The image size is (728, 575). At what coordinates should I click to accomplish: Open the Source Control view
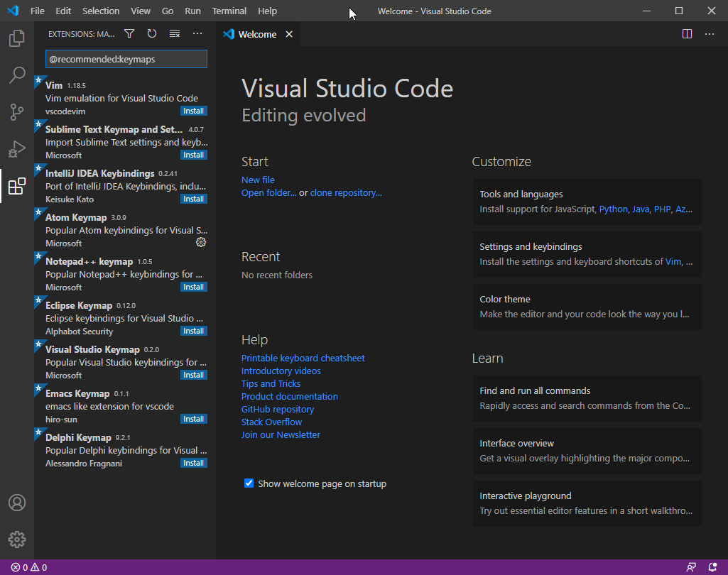click(x=17, y=112)
